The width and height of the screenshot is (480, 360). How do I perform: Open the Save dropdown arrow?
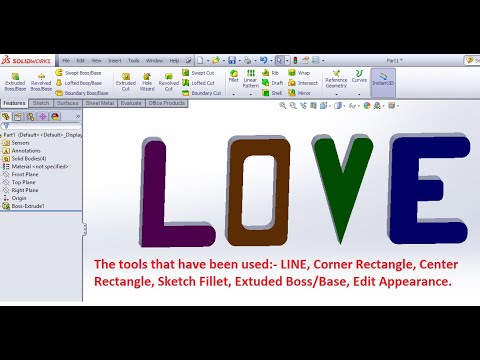click(x=239, y=61)
